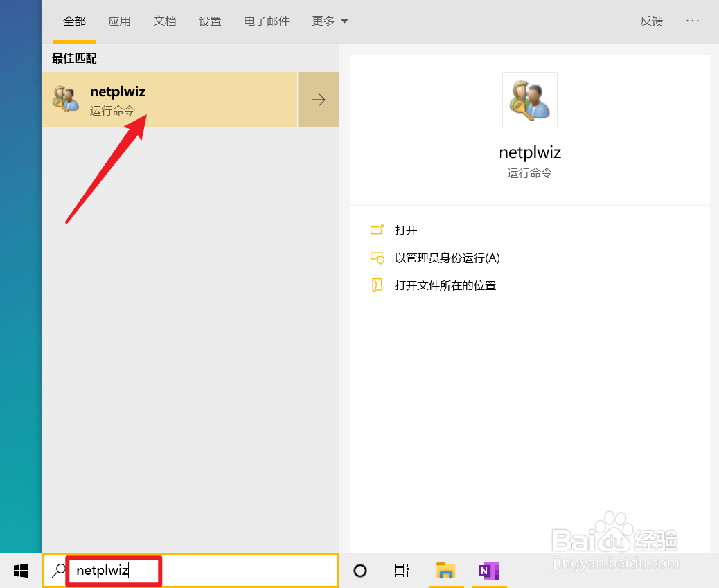Click the 打开 (Open) window icon
This screenshot has width=719, height=588.
pos(378,230)
